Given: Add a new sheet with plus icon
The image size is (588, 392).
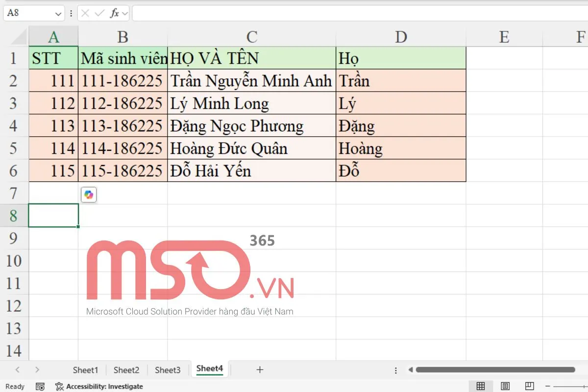Looking at the screenshot, I should pyautogui.click(x=260, y=370).
